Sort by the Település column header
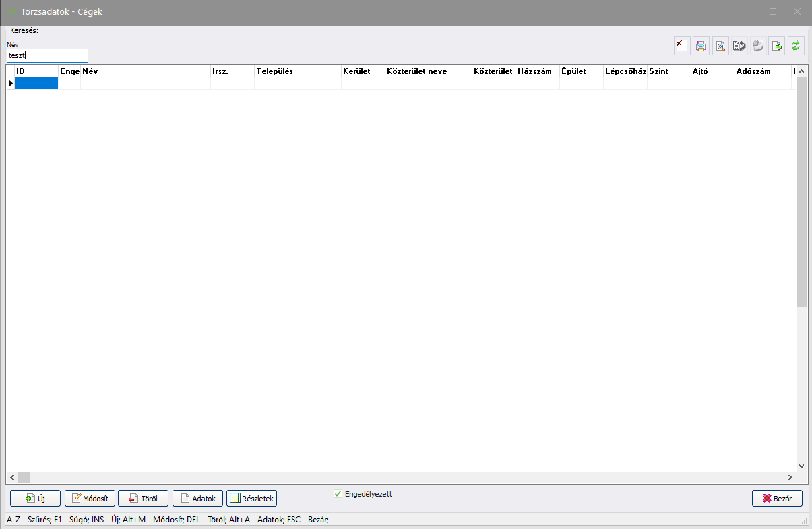Screen dimensions: 812x529 coord(297,71)
